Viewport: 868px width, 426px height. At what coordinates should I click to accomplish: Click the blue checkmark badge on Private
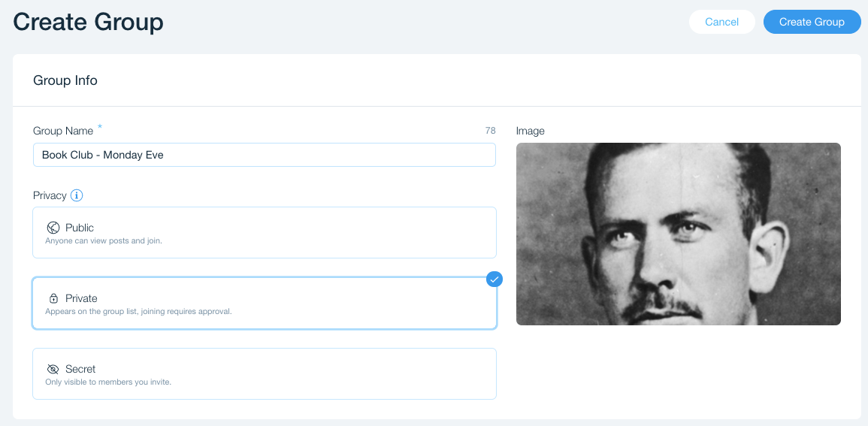pos(494,279)
